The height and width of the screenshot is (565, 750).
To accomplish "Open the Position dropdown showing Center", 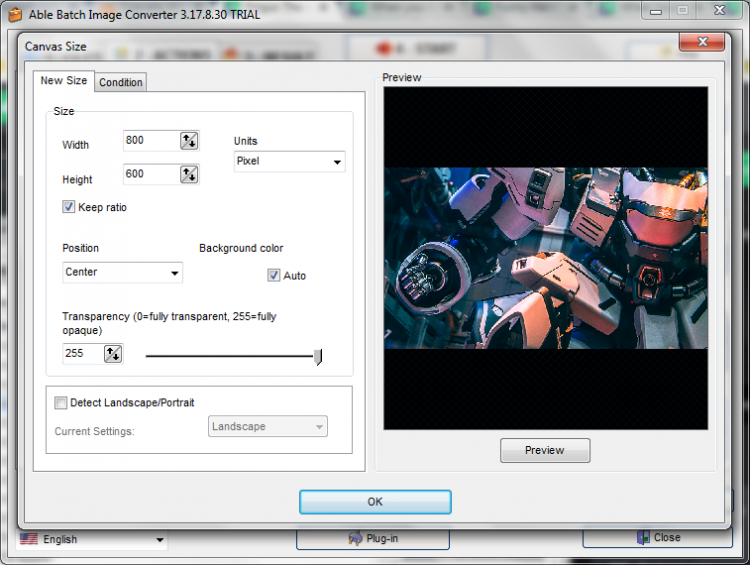I will coord(122,272).
